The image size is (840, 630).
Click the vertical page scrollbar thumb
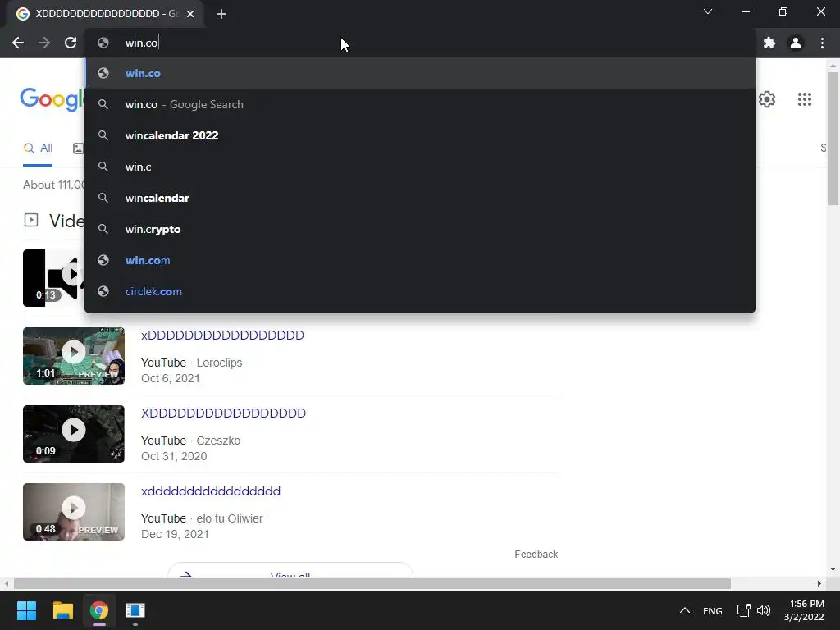[x=833, y=138]
